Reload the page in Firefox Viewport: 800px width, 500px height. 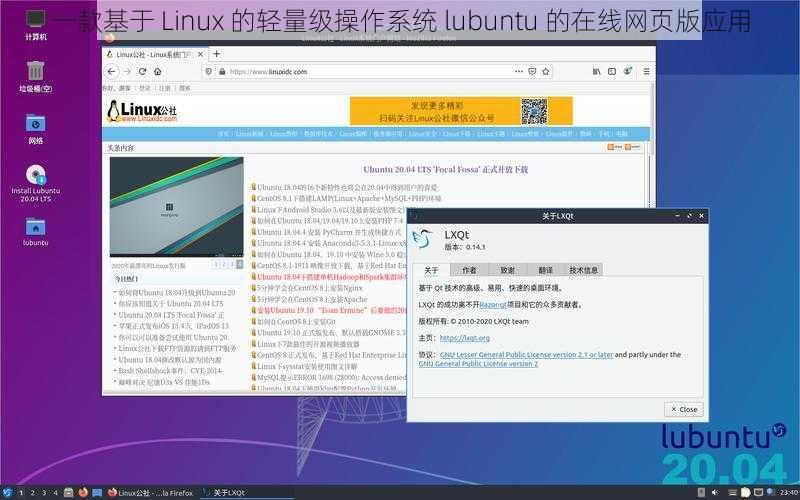click(x=143, y=72)
